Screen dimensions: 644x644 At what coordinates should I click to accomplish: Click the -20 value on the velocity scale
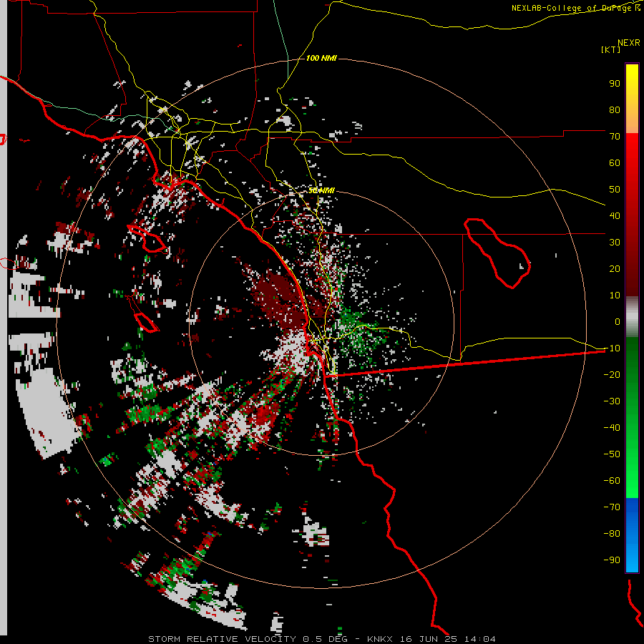click(612, 374)
